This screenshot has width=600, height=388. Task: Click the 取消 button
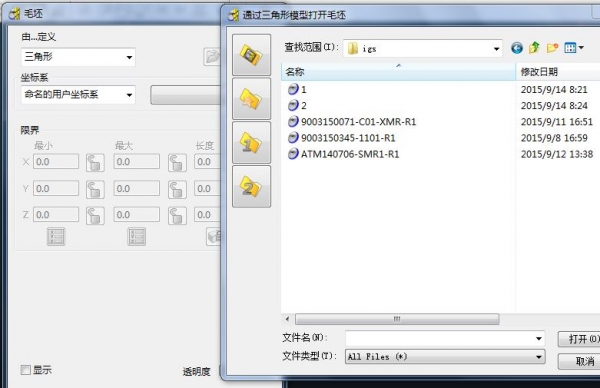[x=579, y=361]
